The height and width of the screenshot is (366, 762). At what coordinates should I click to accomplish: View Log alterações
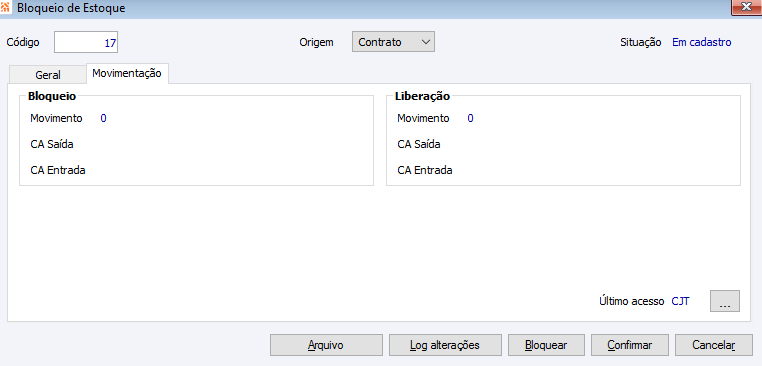pyautogui.click(x=445, y=345)
